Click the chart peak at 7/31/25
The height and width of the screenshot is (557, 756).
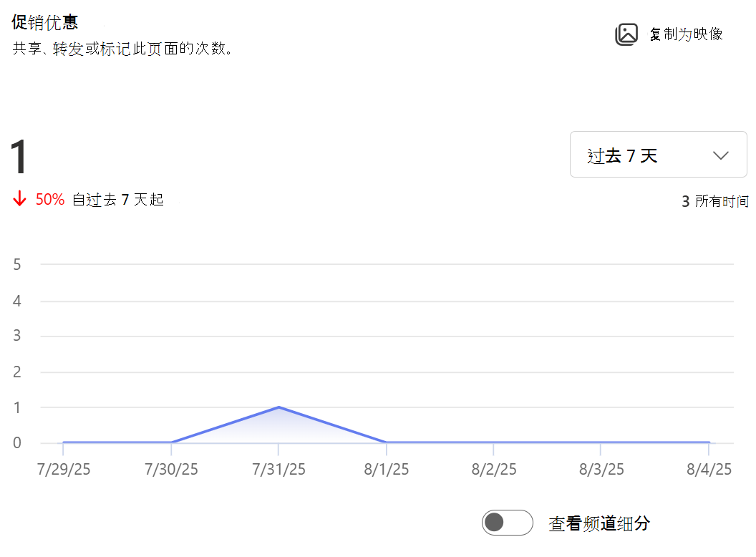278,407
